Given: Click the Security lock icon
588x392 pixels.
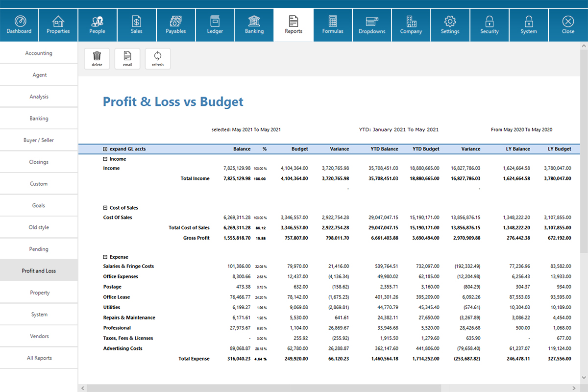Looking at the screenshot, I should click(x=489, y=24).
